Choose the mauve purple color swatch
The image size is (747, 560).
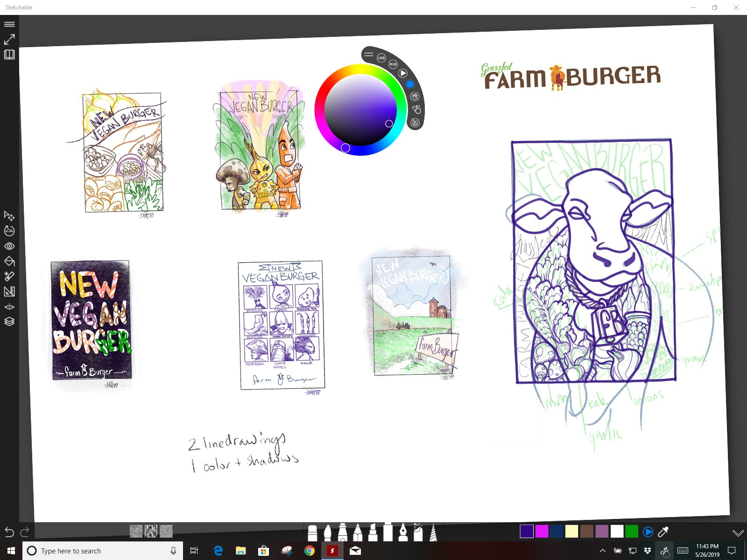tap(602, 532)
